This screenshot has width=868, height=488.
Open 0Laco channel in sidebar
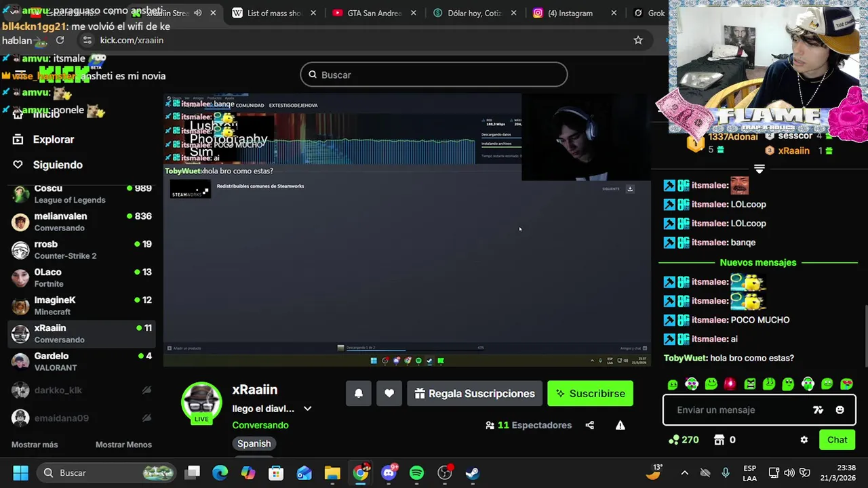pos(81,278)
